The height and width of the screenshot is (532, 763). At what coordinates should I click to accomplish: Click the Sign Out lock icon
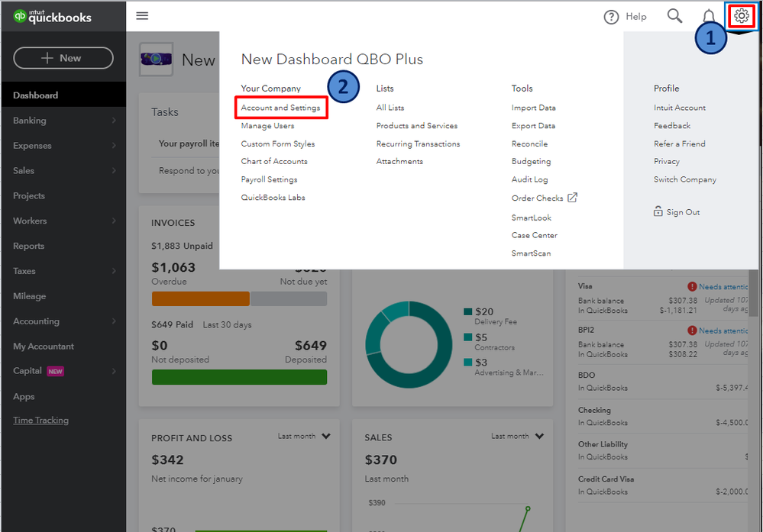pos(658,212)
